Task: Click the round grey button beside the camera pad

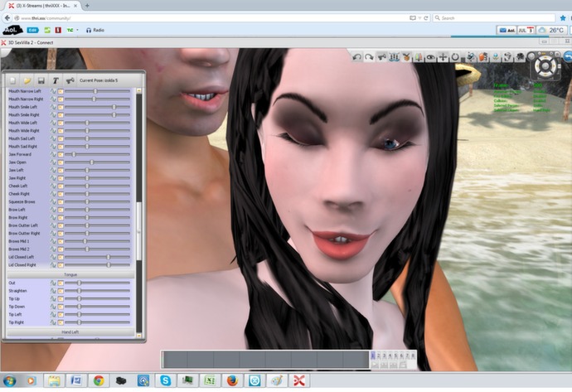Action: (531, 56)
